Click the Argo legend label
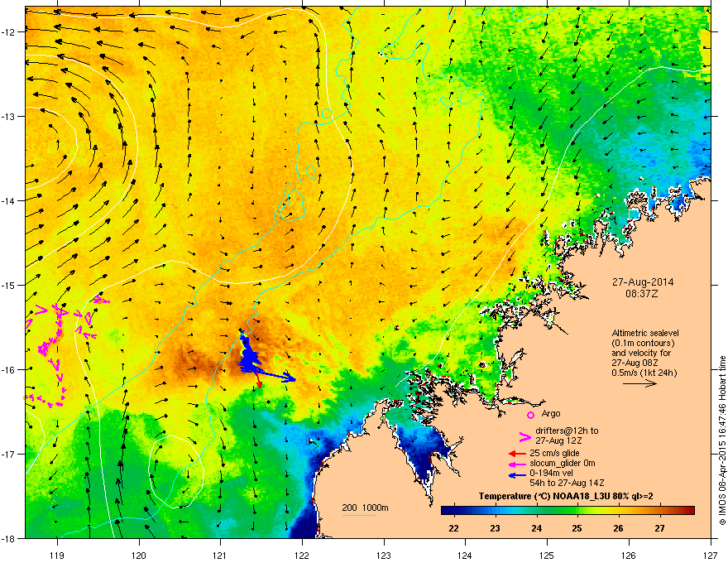The width and height of the screenshot is (728, 563). pos(551,413)
